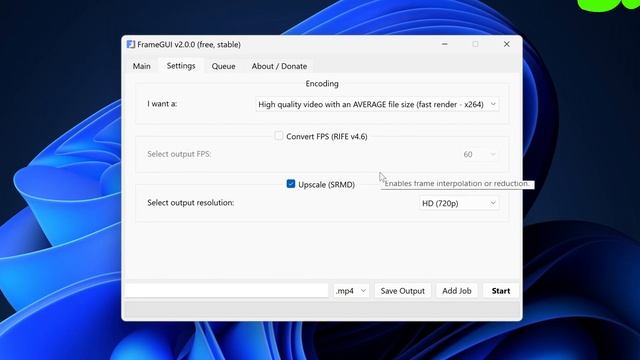The height and width of the screenshot is (360, 640).
Task: Click the Save Output button
Action: [402, 291]
